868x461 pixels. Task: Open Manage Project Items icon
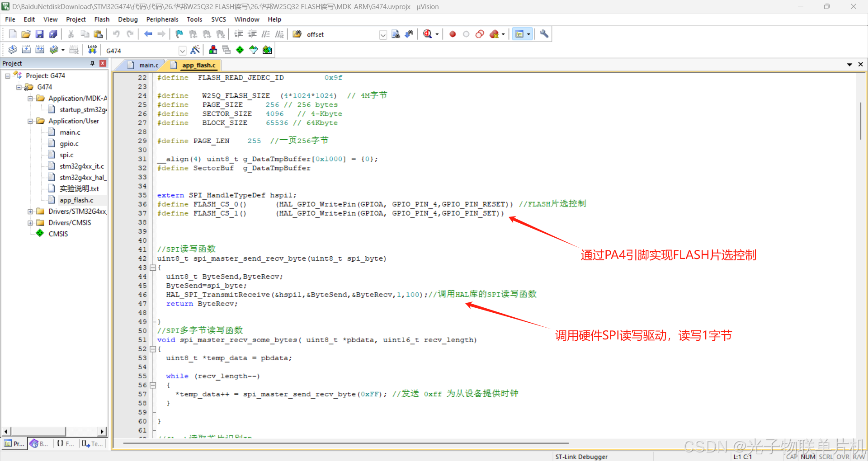(213, 50)
